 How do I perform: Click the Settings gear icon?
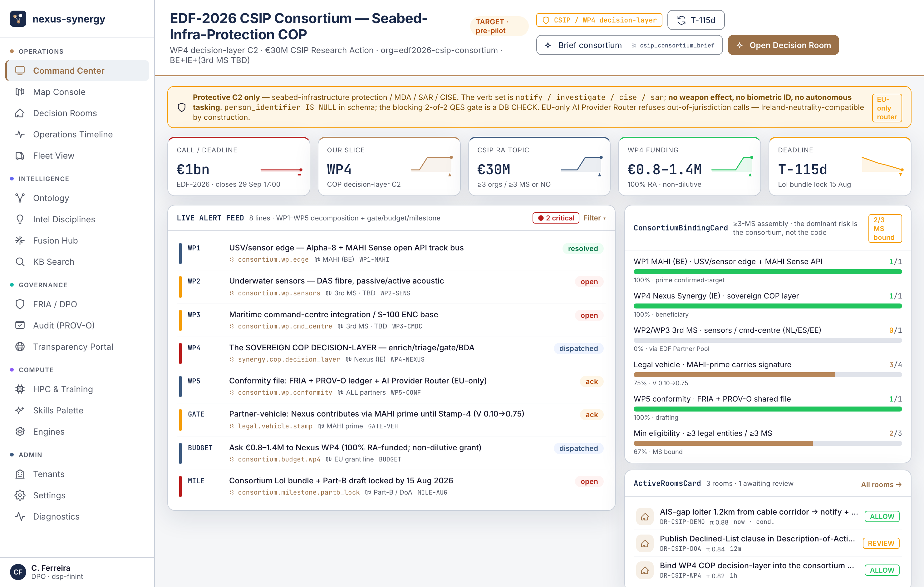pos(20,495)
